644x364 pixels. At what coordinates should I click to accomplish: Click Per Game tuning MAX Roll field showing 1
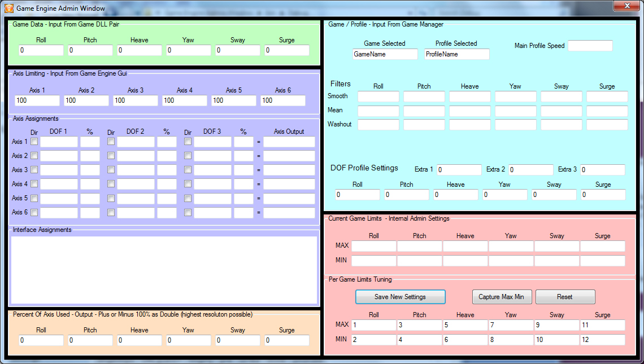pyautogui.click(x=374, y=326)
